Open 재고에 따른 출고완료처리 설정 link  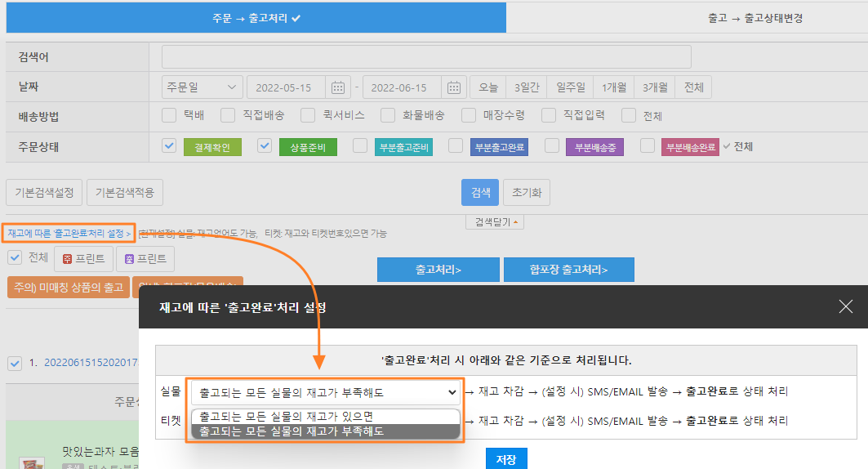69,233
